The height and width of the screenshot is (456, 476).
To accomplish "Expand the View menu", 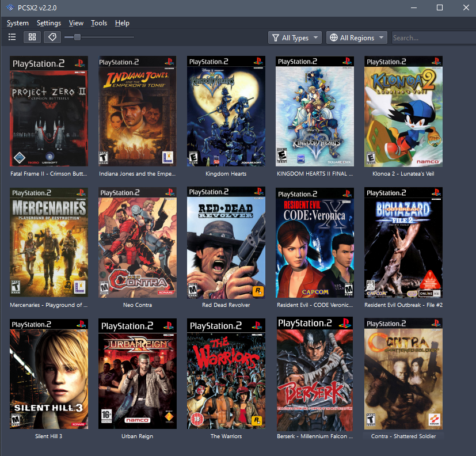I will 76,23.
